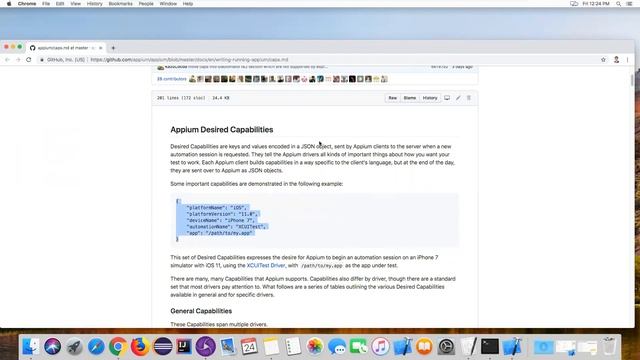Open FaceTime from the dock
The width and height of the screenshot is (640, 360).
click(x=359, y=347)
